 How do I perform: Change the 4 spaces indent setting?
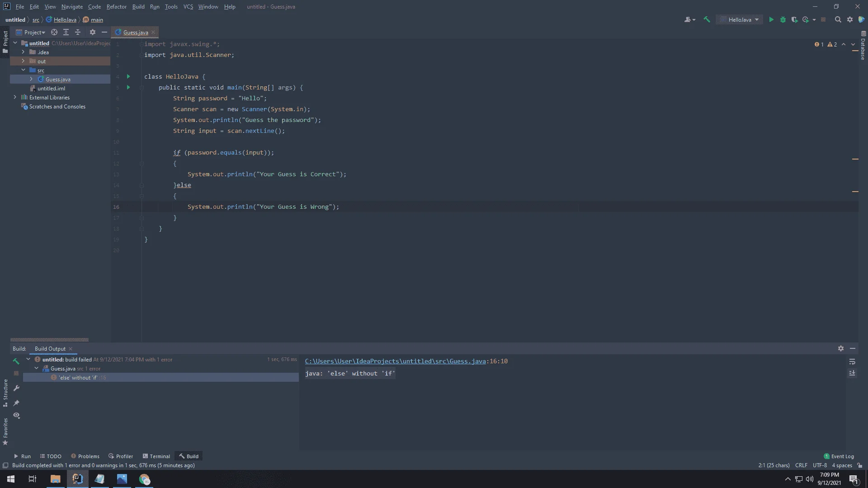coord(842,465)
